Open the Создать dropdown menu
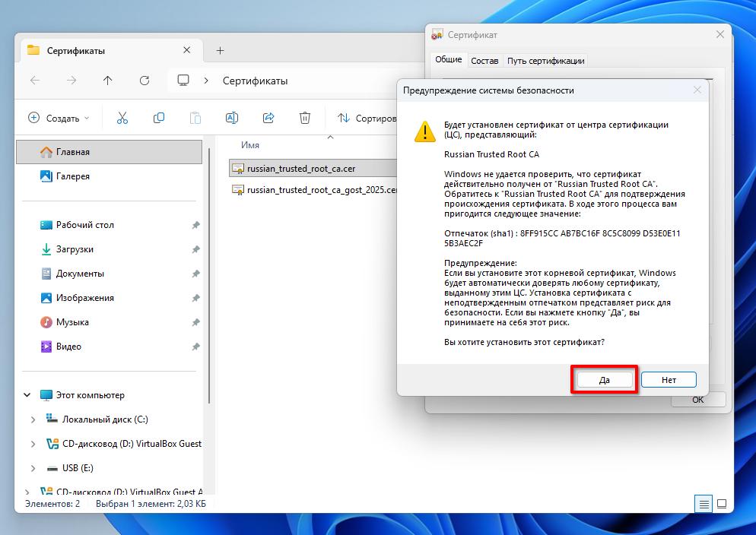Viewport: 756px width, 535px height. tap(59, 118)
